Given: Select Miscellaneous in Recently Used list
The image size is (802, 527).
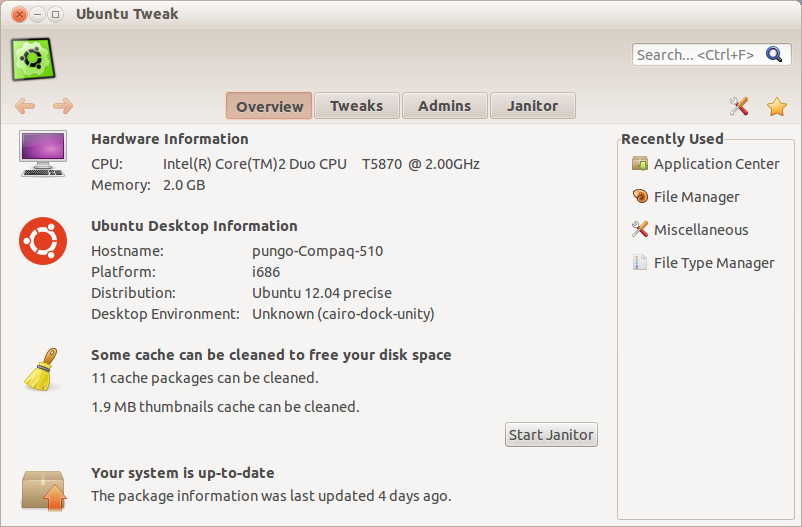Looking at the screenshot, I should (700, 230).
